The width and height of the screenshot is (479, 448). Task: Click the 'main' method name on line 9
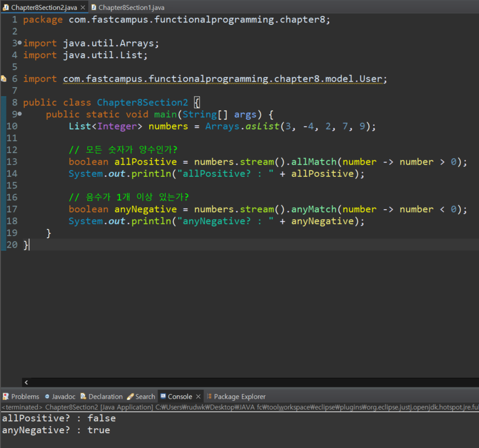click(x=165, y=114)
